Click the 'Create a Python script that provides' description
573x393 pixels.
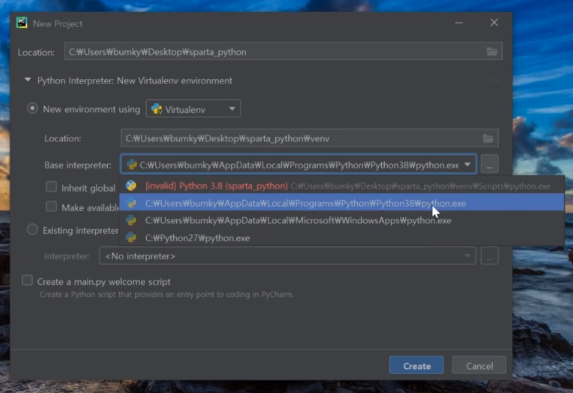click(166, 294)
